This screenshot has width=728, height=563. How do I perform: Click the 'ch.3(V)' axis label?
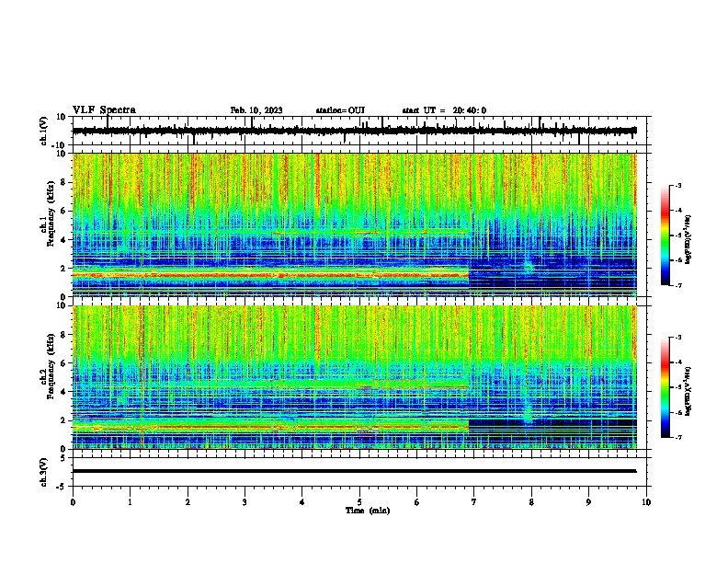point(44,472)
